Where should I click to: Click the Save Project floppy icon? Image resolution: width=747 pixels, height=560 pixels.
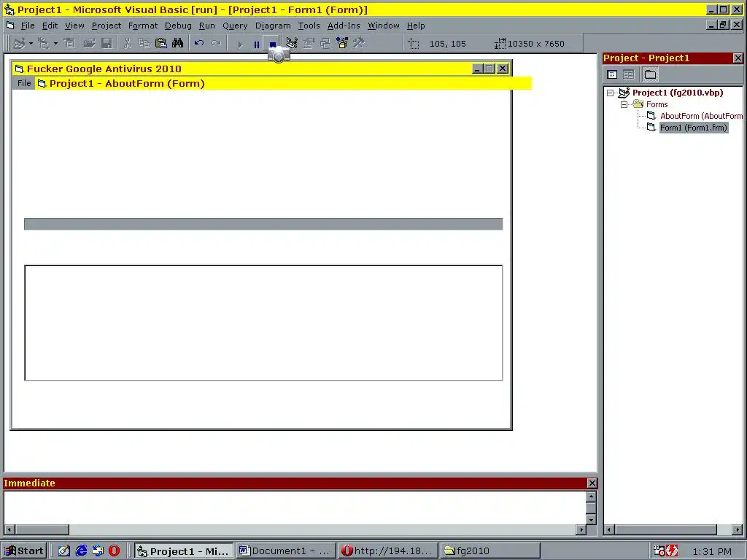pyautogui.click(x=107, y=43)
